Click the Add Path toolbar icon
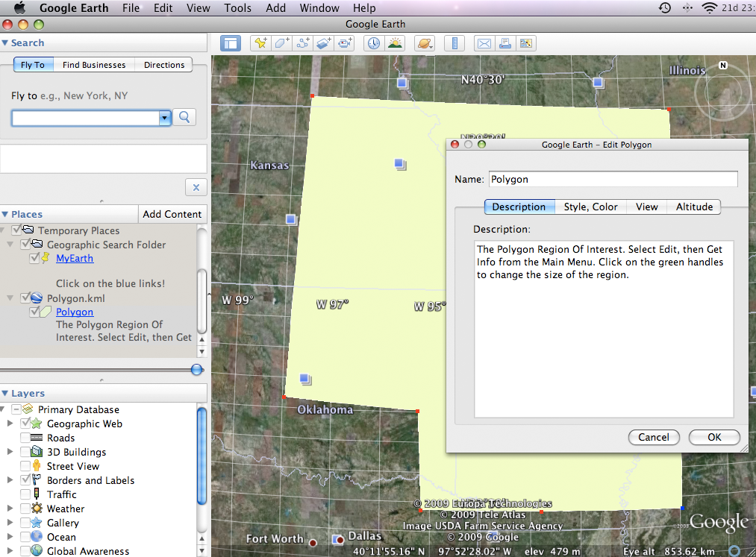Viewport: 756px width, 557px height. (x=303, y=43)
